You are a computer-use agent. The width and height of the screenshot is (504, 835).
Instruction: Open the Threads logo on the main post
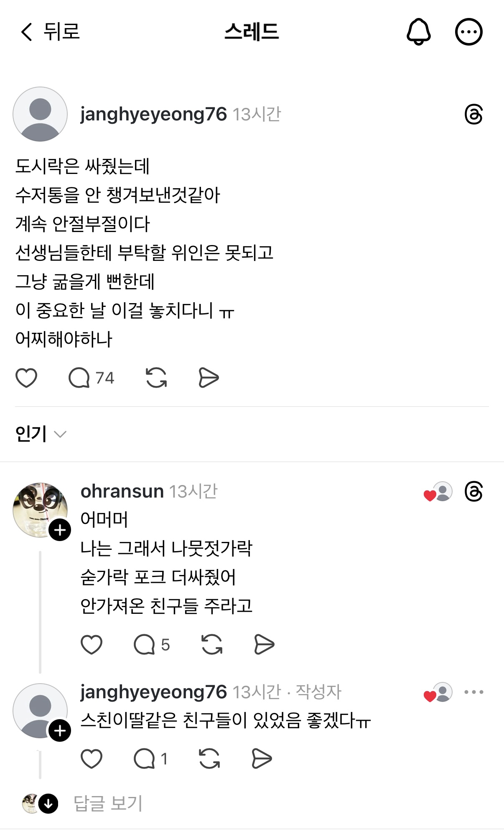pos(473,115)
